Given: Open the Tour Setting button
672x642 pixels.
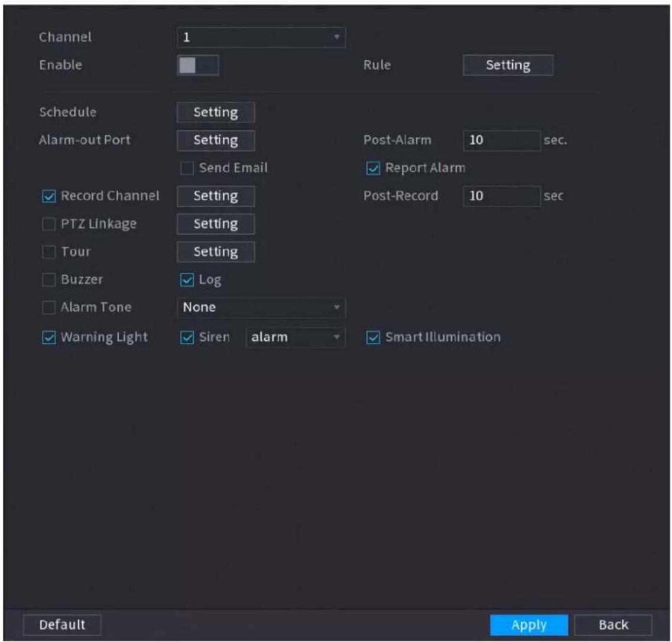Looking at the screenshot, I should point(216,252).
